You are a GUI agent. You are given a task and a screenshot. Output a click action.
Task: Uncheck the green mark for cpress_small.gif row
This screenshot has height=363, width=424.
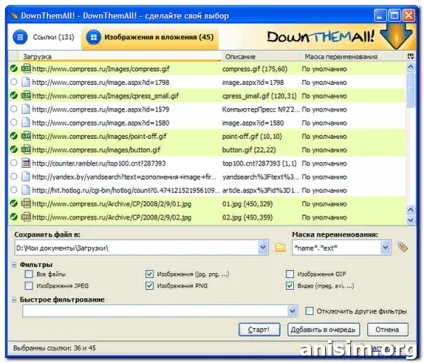point(14,96)
